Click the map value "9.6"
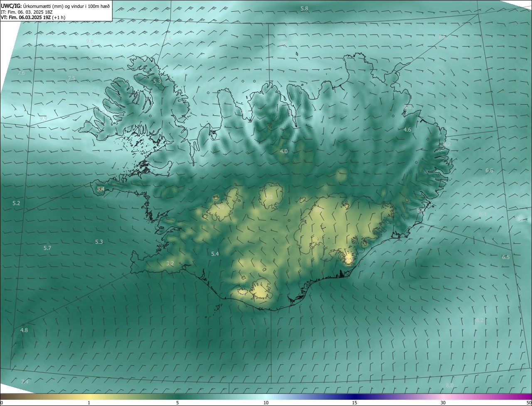532x406 pixels. click(x=90, y=41)
